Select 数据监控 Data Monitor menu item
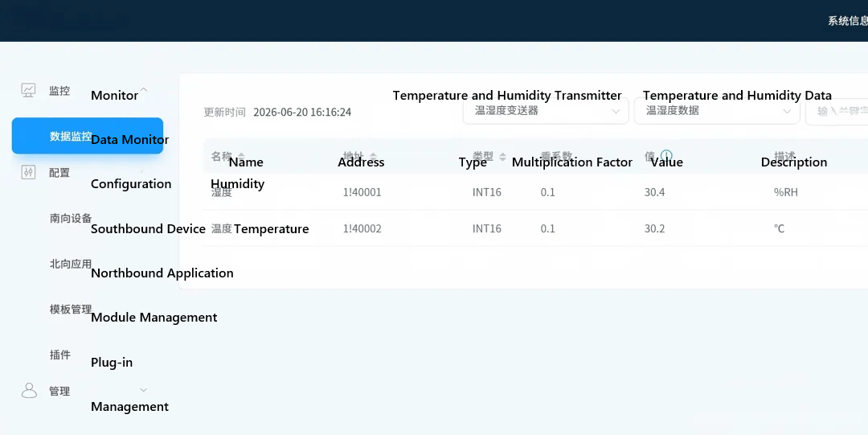Screen dimensions: 868x435 (x=88, y=136)
